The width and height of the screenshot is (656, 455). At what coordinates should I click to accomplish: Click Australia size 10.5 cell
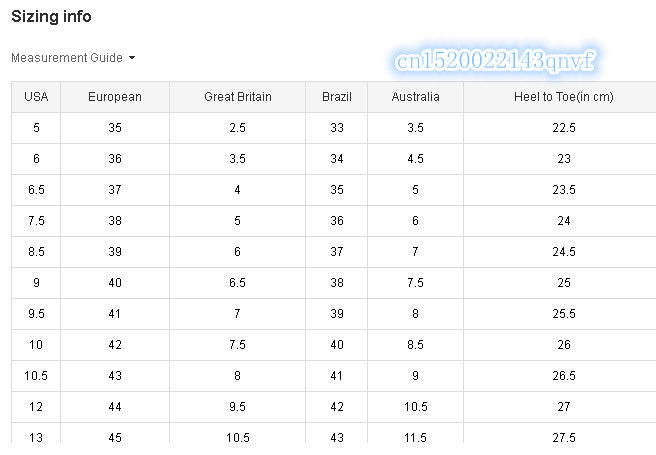tap(416, 407)
